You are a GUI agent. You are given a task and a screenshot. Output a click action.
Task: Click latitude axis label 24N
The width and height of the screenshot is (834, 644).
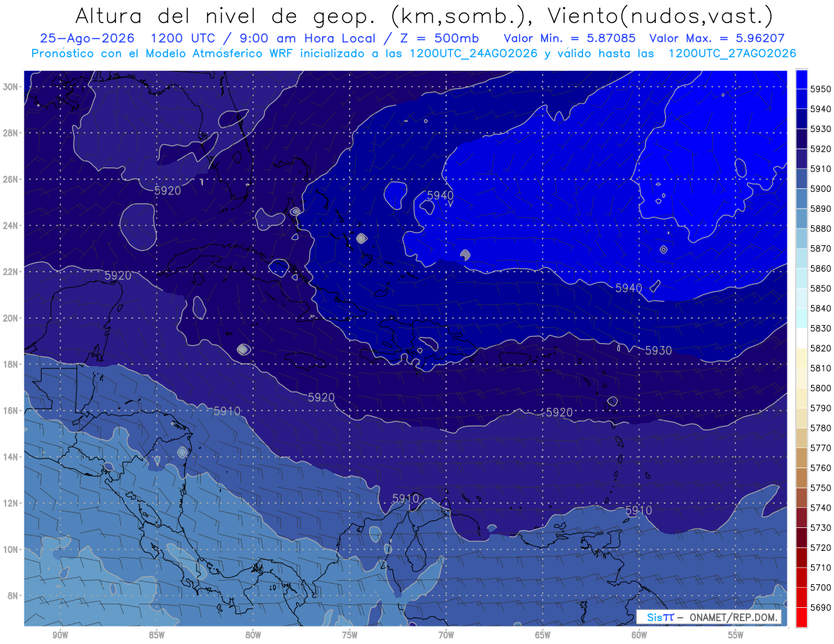click(10, 226)
